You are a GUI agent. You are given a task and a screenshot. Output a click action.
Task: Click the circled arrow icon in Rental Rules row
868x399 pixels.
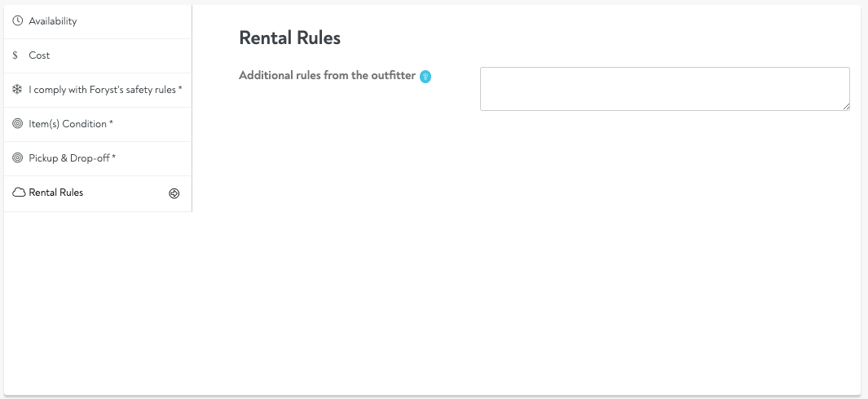[174, 193]
